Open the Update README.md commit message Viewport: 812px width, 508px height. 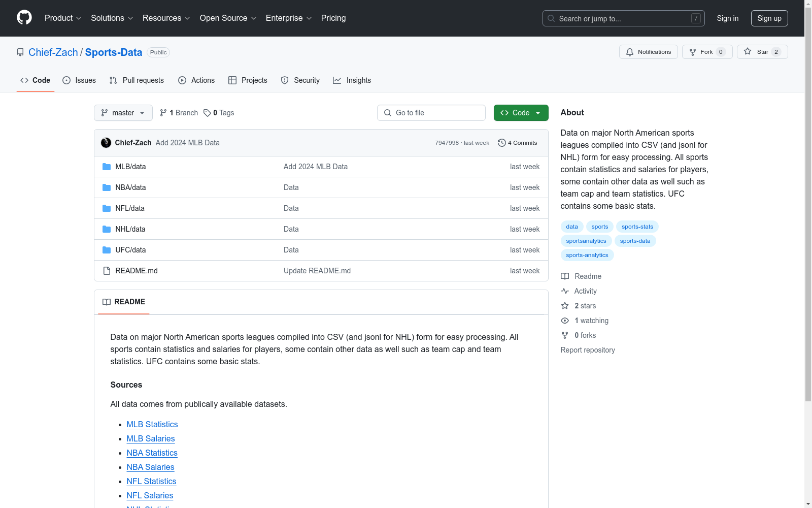(x=317, y=271)
